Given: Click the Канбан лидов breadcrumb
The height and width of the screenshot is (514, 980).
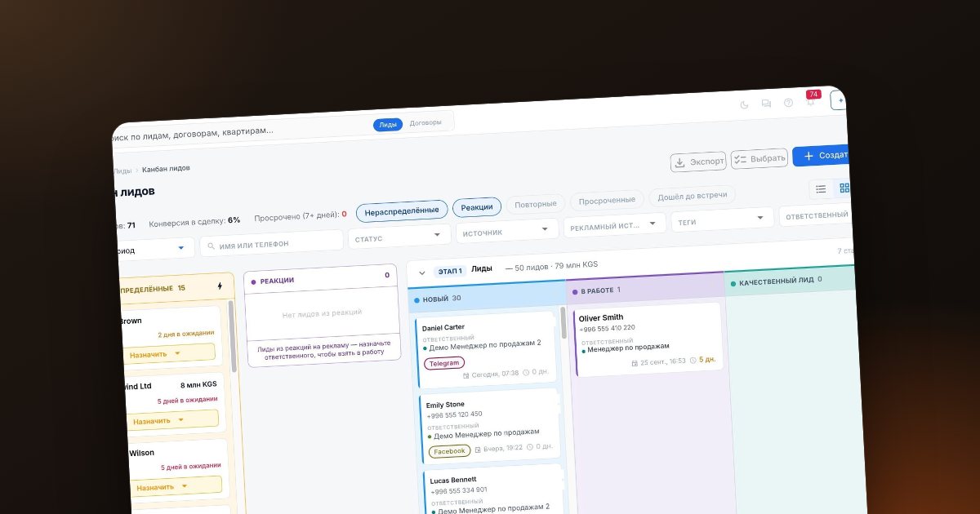Looking at the screenshot, I should click(x=166, y=169).
